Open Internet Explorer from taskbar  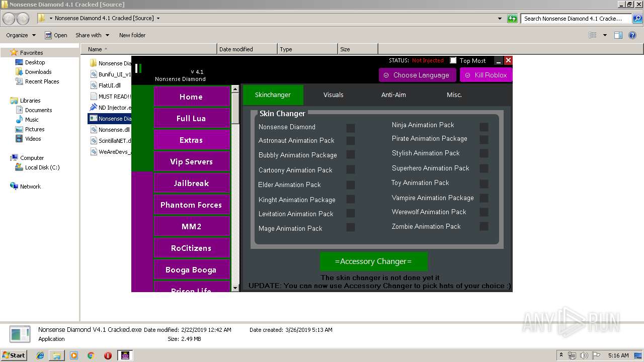click(40, 355)
